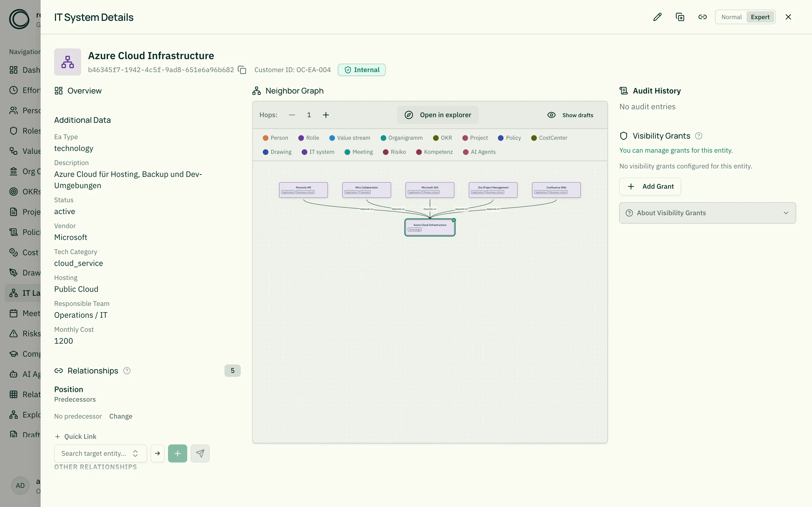Increase hops with the plus stepper

coord(326,115)
